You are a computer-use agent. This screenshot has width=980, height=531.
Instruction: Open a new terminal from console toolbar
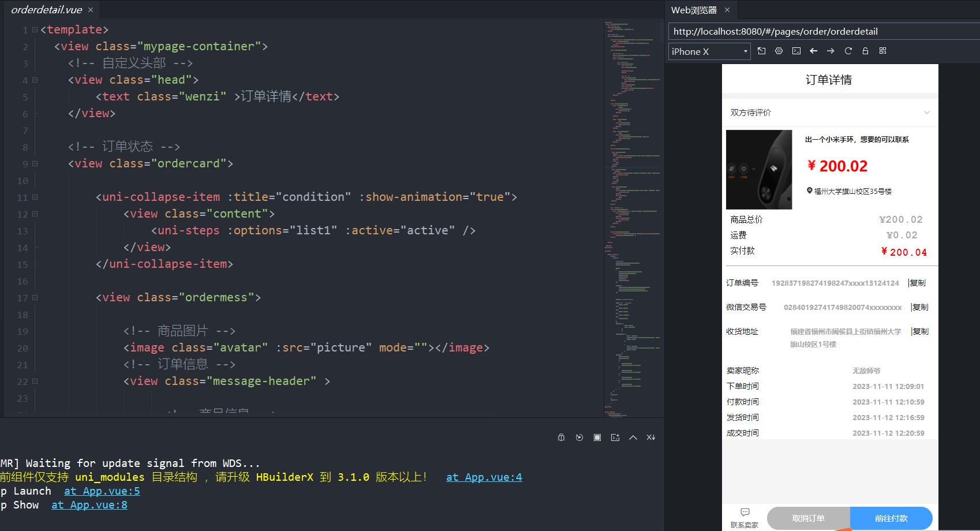[x=615, y=437]
